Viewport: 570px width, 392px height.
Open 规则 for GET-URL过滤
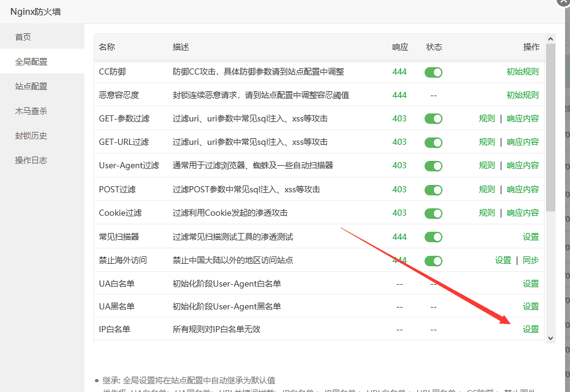[x=487, y=142]
